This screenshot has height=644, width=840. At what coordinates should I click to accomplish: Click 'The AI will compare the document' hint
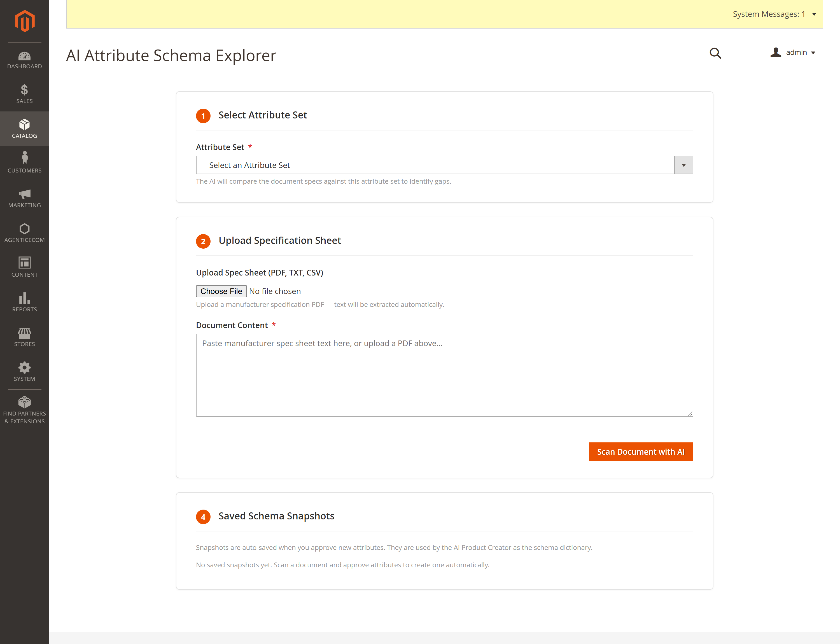click(x=324, y=181)
